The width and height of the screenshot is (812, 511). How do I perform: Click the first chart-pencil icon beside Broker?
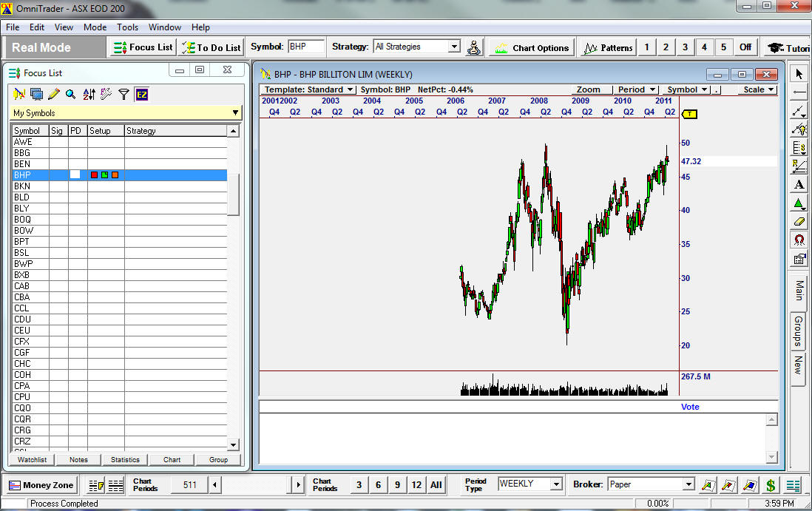click(x=708, y=485)
